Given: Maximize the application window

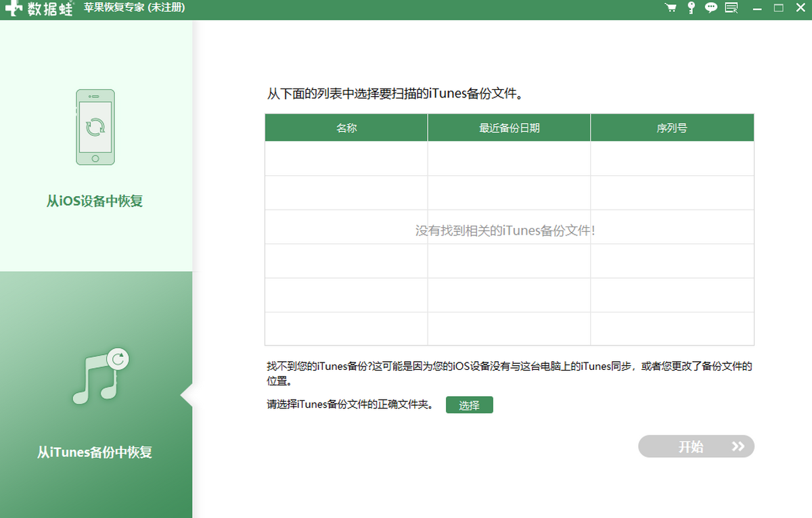Looking at the screenshot, I should point(778,8).
